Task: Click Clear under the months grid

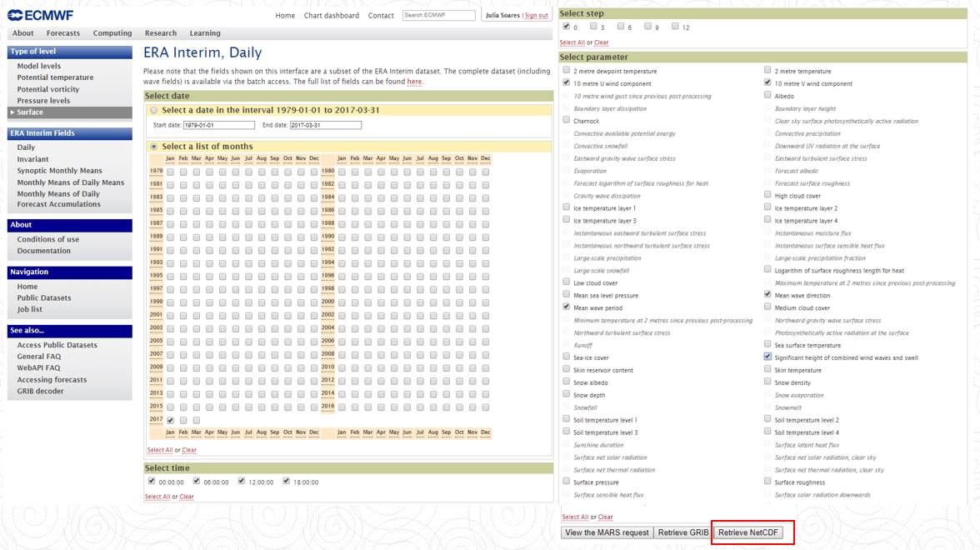Action: pos(189,450)
